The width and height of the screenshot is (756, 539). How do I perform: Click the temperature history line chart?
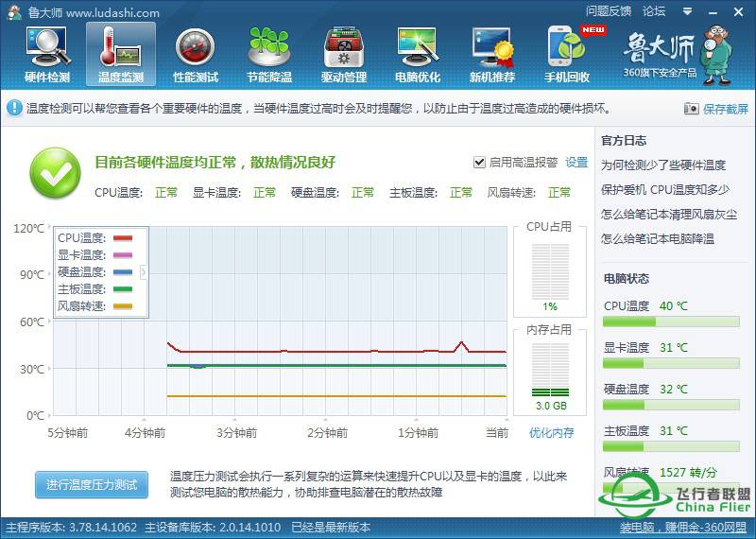280,321
